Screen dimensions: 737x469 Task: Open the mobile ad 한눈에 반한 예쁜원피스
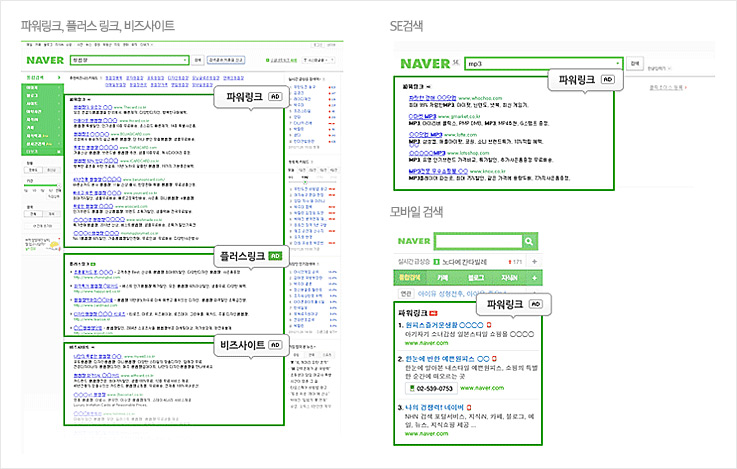[447, 359]
